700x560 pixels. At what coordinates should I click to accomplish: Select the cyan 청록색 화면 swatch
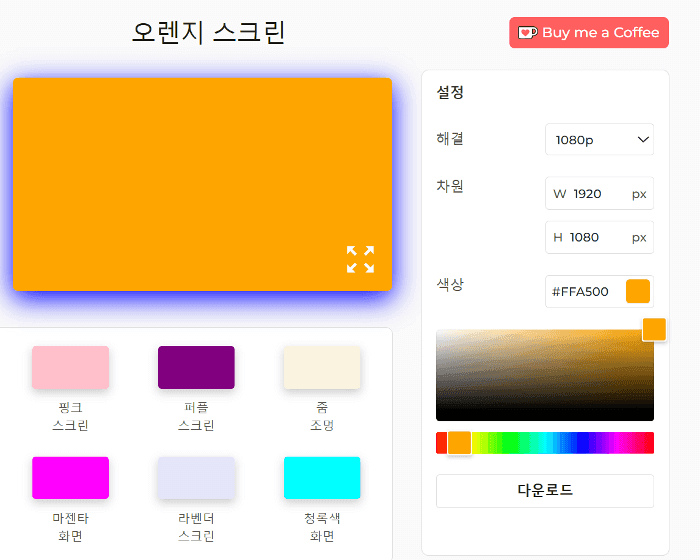pos(322,478)
